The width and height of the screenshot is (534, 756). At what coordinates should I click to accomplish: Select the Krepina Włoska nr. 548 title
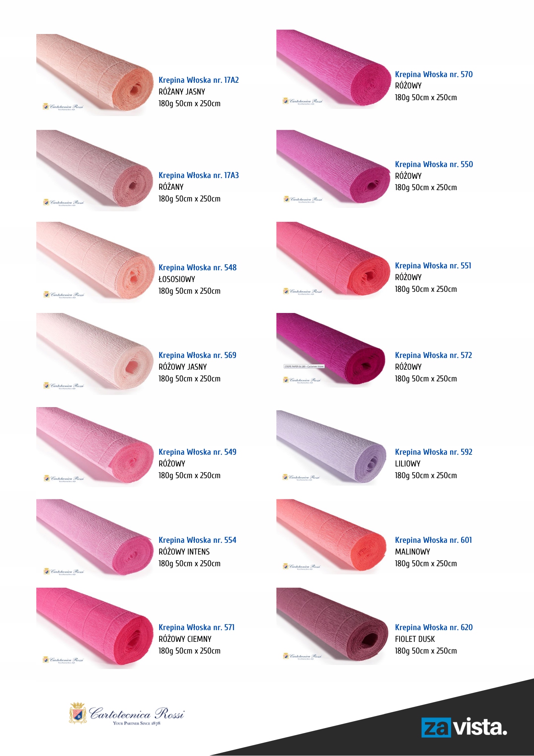[x=198, y=268]
